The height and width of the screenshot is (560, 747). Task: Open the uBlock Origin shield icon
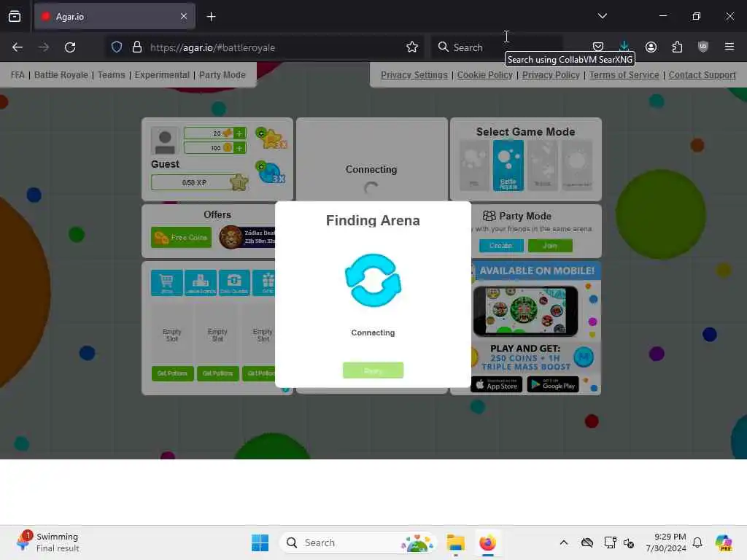click(x=703, y=47)
